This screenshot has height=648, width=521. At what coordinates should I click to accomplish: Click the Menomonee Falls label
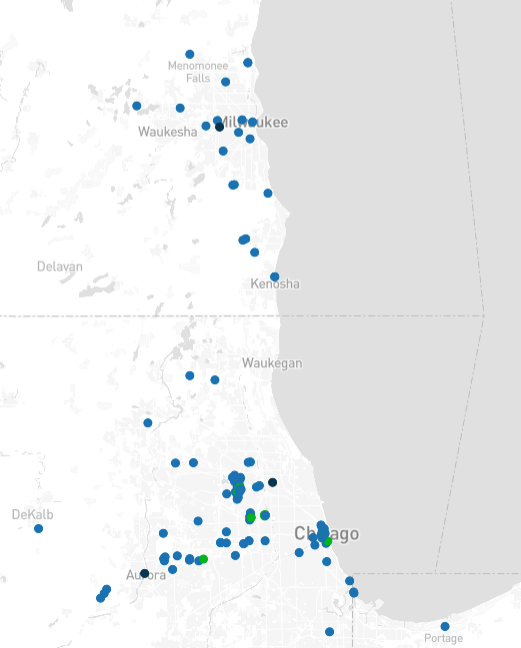(x=198, y=72)
